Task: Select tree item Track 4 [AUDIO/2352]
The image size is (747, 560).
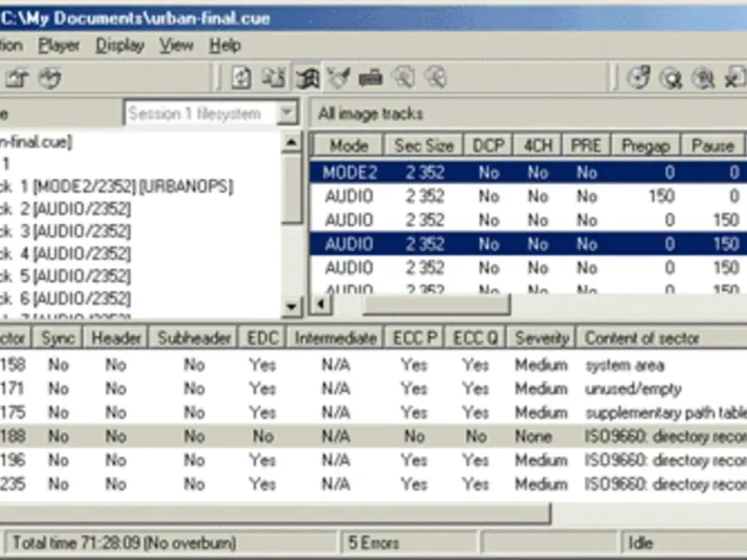Action: [65, 253]
